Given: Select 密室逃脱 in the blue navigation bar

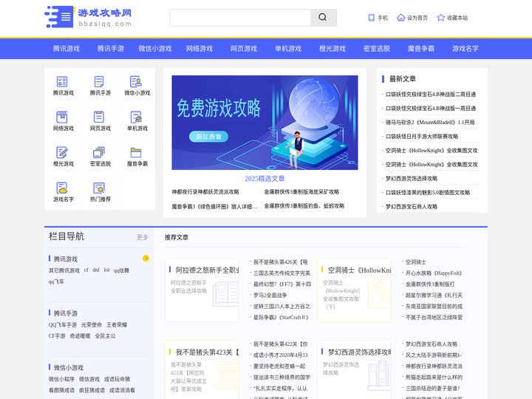Looking at the screenshot, I should coord(377,49).
